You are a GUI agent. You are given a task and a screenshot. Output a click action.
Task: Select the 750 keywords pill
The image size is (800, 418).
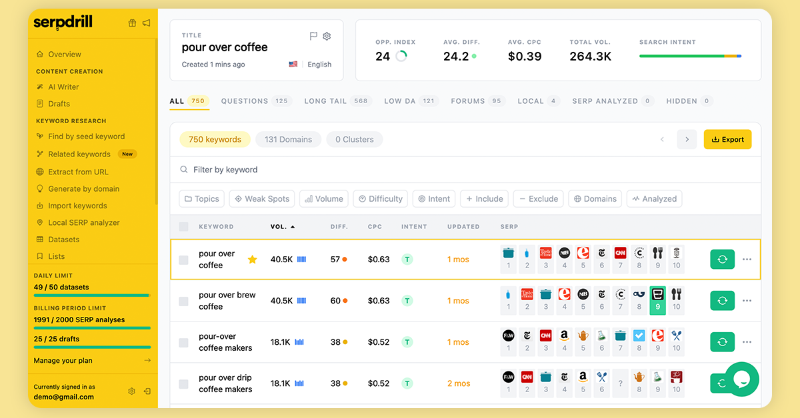[x=215, y=139]
